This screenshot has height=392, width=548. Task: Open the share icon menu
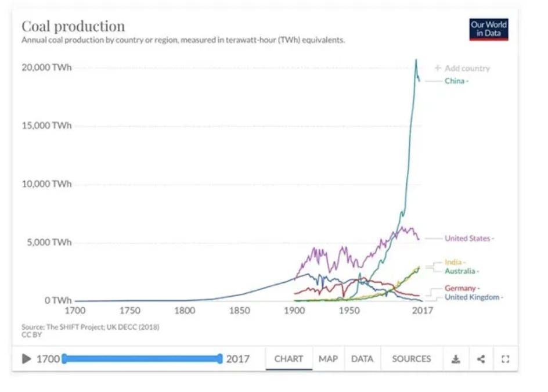tap(481, 359)
